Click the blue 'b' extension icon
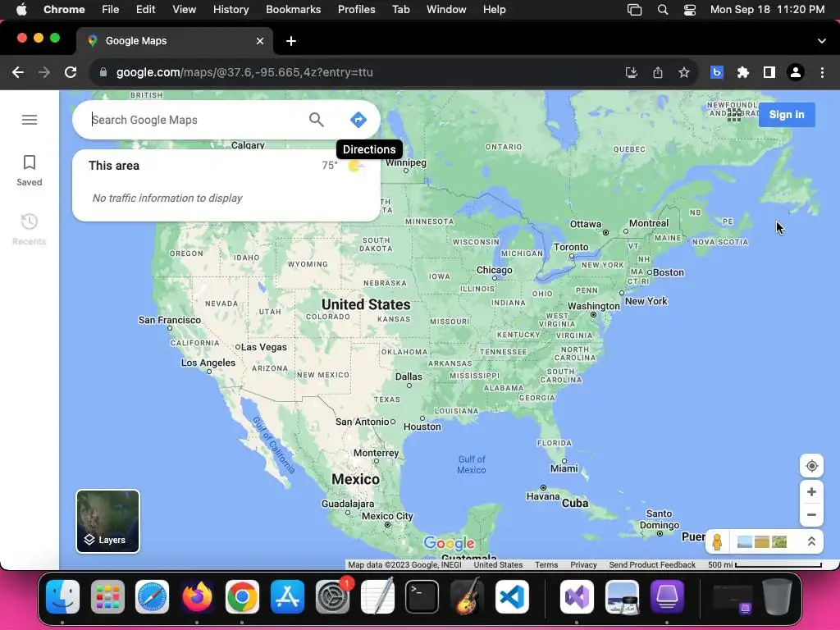The height and width of the screenshot is (630, 840). [x=717, y=72]
